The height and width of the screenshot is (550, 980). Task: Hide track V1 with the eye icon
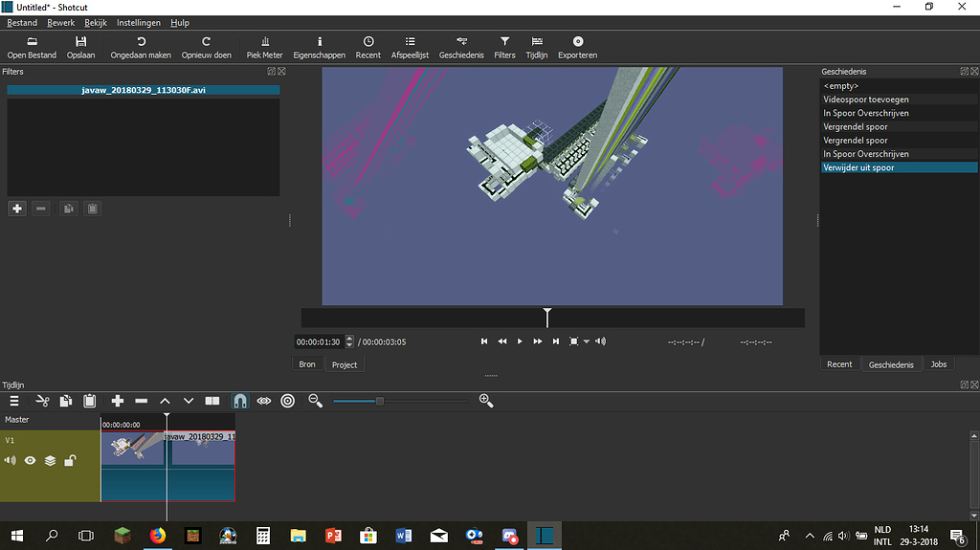coord(30,461)
